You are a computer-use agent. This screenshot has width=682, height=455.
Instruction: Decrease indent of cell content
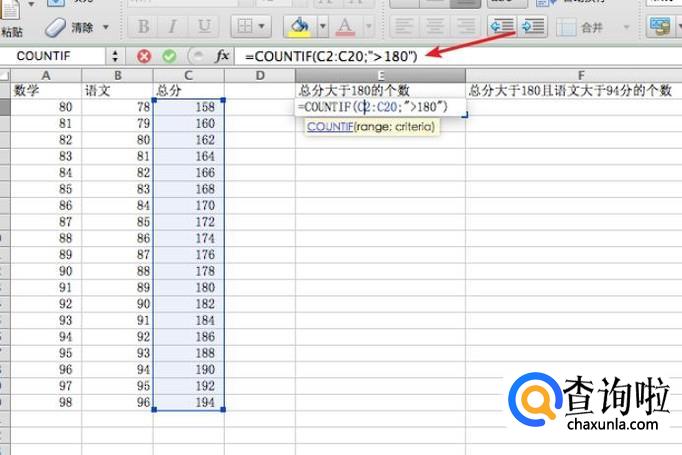point(502,25)
